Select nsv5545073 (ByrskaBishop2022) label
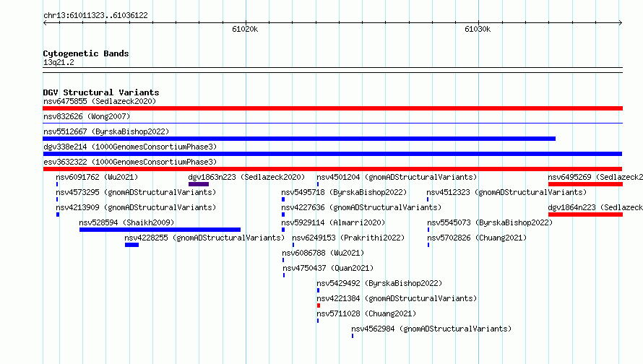 coord(490,222)
